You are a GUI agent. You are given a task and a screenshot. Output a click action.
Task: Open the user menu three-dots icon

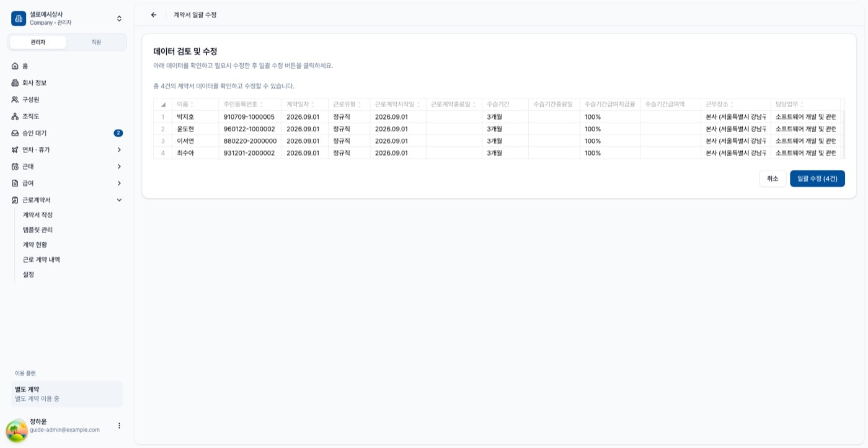[x=119, y=426]
